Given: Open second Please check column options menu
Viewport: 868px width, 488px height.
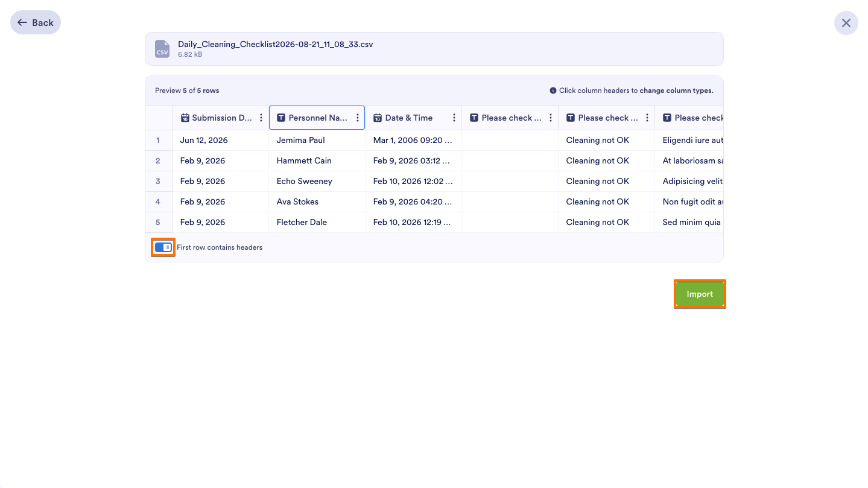Looking at the screenshot, I should (647, 118).
